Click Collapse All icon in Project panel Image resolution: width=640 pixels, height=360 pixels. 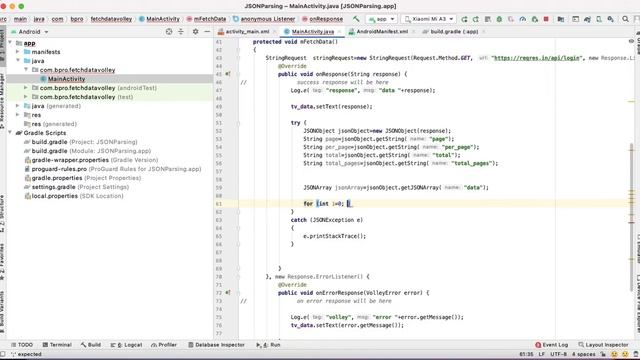(181, 31)
